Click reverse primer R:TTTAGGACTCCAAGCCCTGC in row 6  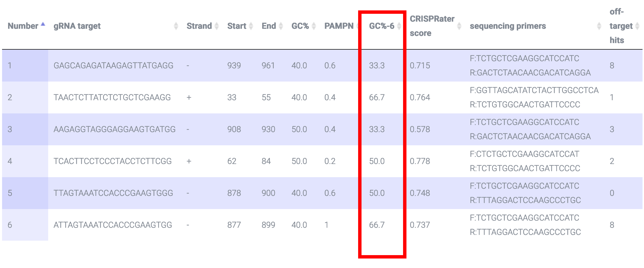click(525, 232)
